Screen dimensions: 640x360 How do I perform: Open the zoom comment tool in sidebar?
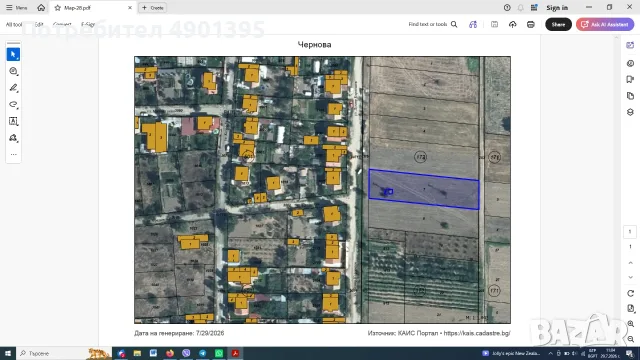click(13, 71)
